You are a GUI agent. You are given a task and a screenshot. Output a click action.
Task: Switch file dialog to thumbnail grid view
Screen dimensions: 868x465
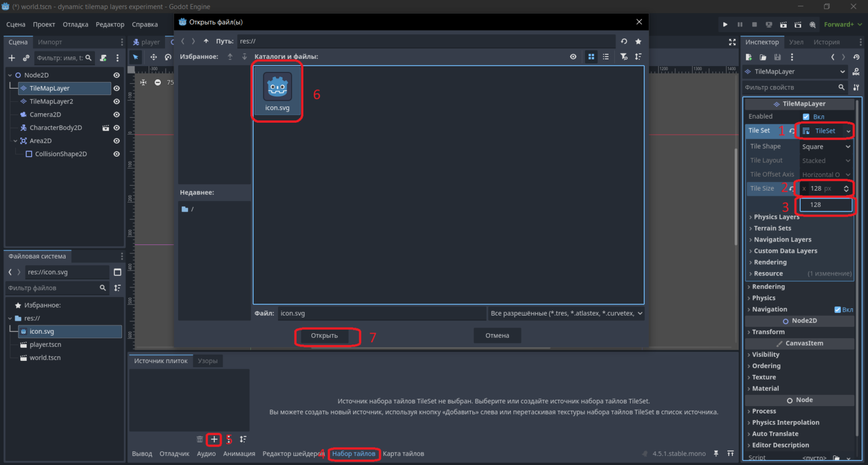591,57
